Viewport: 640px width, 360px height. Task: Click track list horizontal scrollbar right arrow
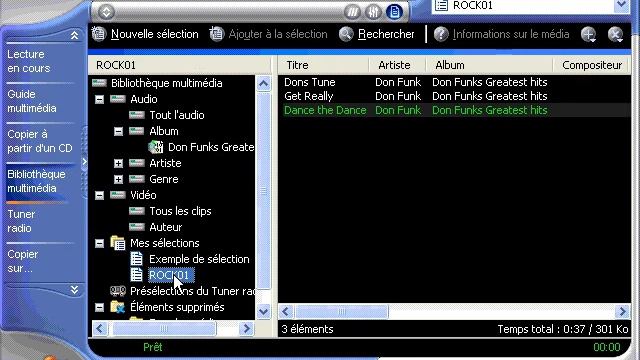point(622,312)
